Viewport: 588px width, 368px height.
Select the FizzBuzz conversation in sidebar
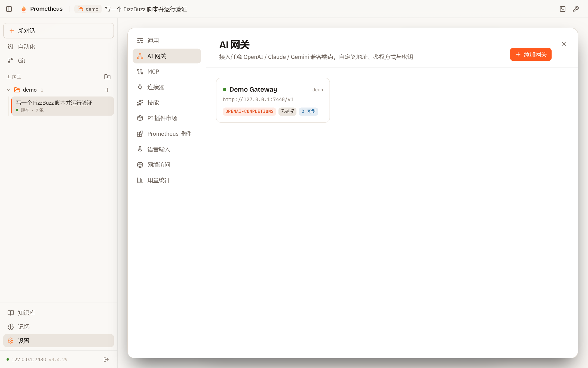pos(62,106)
